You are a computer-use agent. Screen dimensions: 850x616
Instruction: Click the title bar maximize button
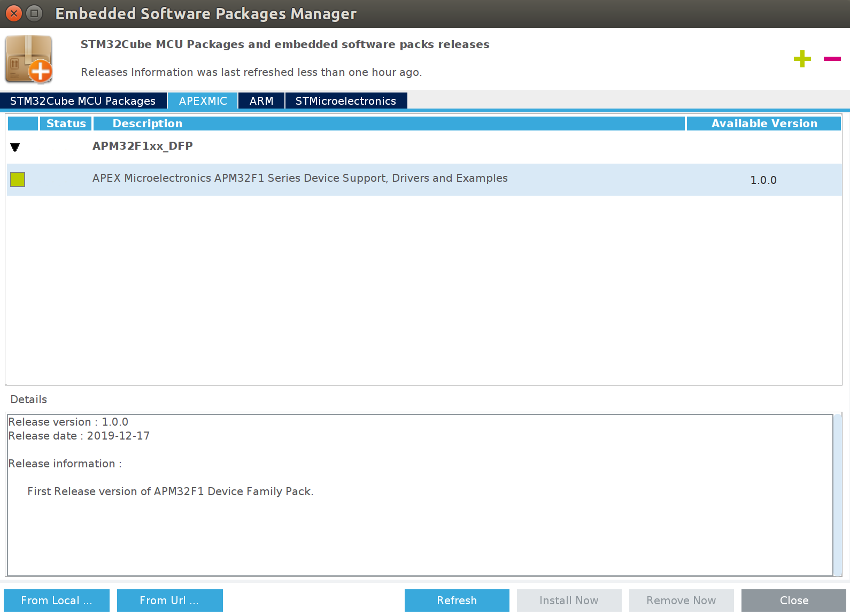[34, 13]
